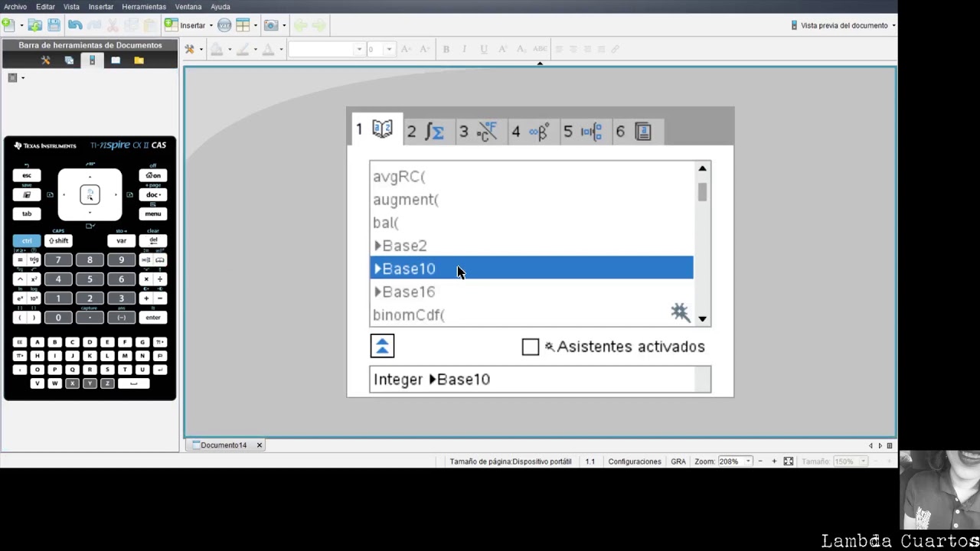Screen dimensions: 980x551
Task: Expand the page layout dropdown arrow
Action: [256, 26]
